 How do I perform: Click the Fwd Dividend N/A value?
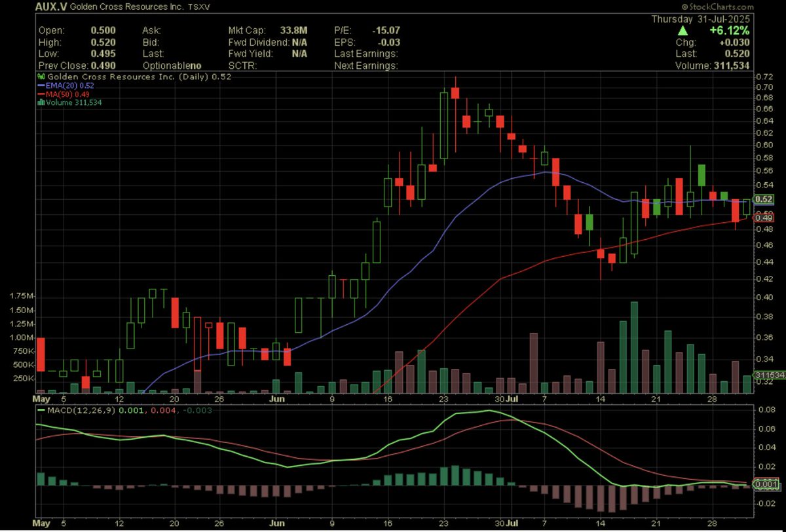299,43
